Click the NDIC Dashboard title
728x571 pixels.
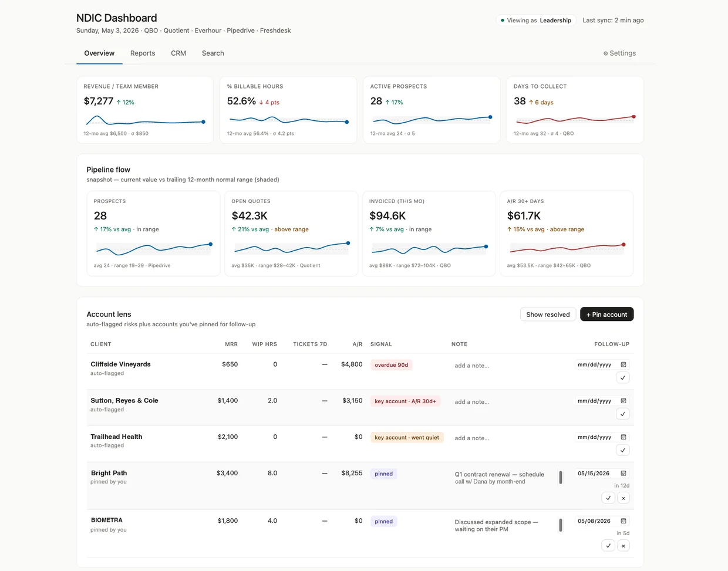pyautogui.click(x=117, y=18)
